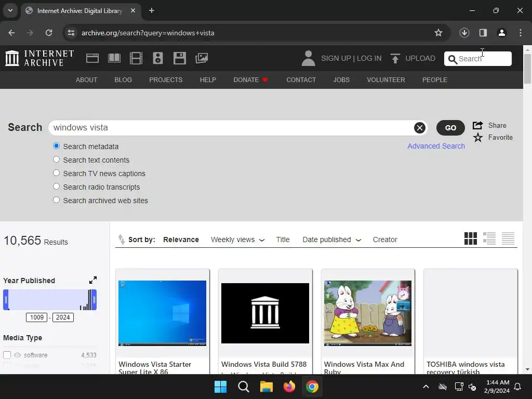Open the Audio speaker icon
This screenshot has height=399, width=532.
pos(158,58)
